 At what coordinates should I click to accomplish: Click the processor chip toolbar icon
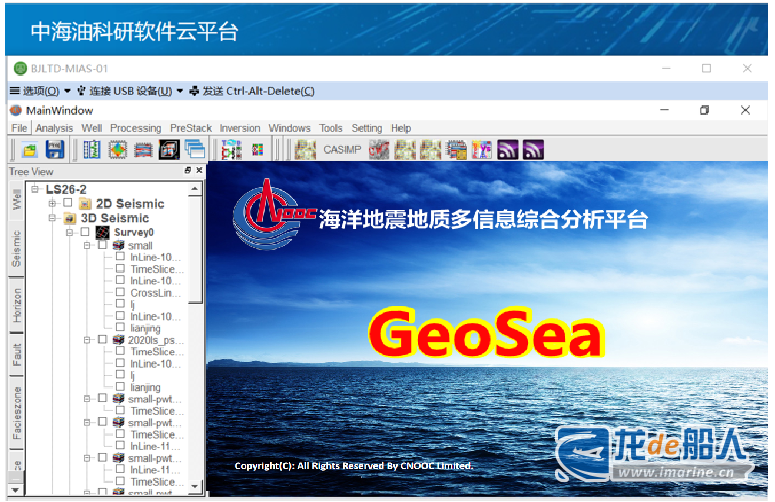tap(456, 150)
